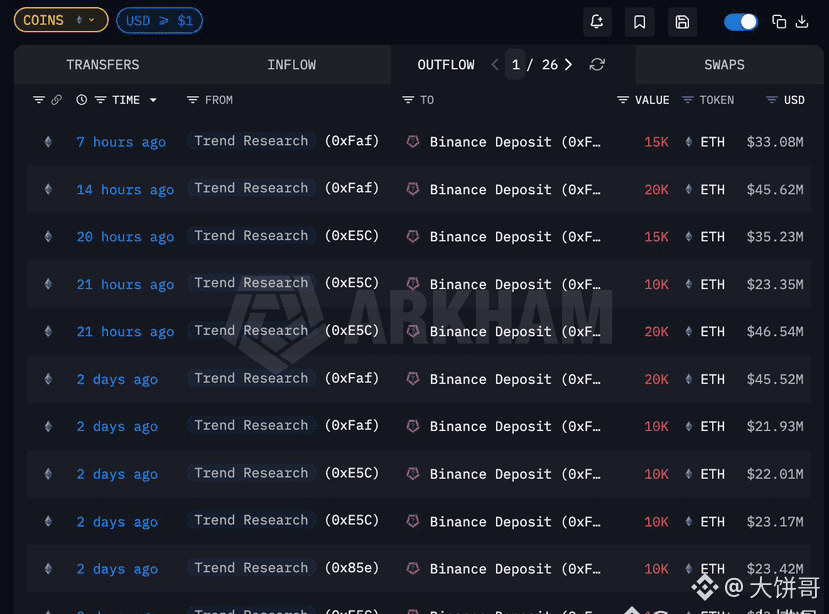Screen dimensions: 829x614
Task: Click Trend Research in $45.62M row
Action: [x=251, y=188]
